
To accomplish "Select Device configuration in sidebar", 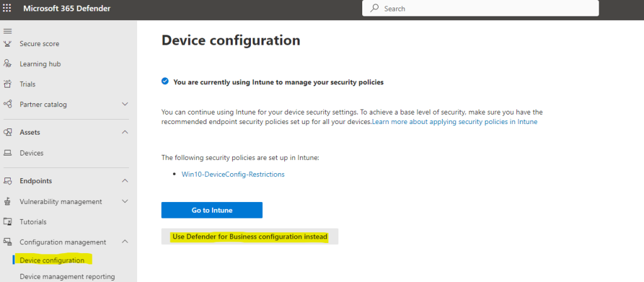I will tap(52, 260).
